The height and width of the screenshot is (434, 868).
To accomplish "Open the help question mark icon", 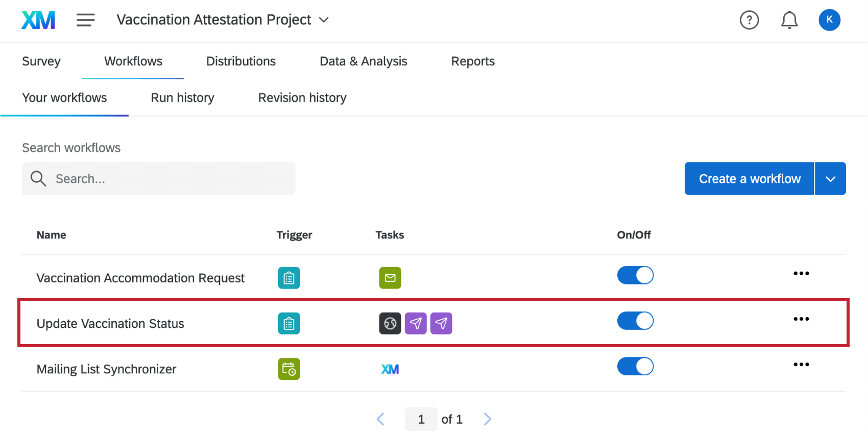I will click(749, 20).
